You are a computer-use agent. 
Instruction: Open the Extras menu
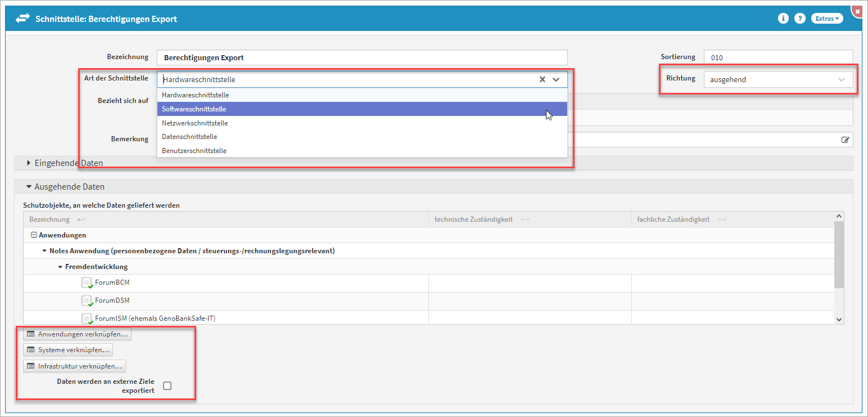tap(826, 19)
